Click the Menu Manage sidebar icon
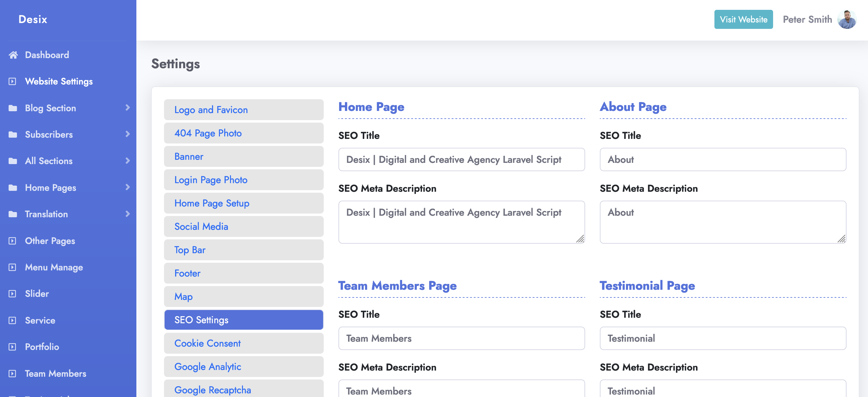 pyautogui.click(x=13, y=267)
